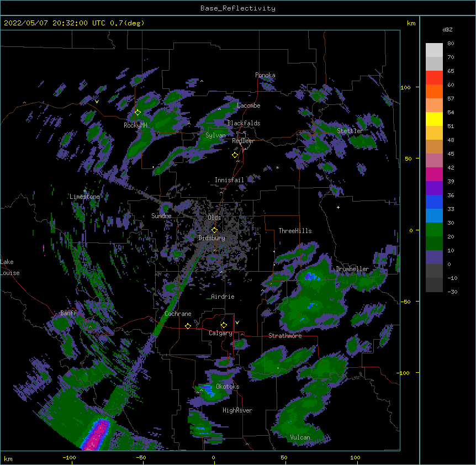Click the 100 tick on the right axis
476x465 pixels.
pyautogui.click(x=405, y=87)
